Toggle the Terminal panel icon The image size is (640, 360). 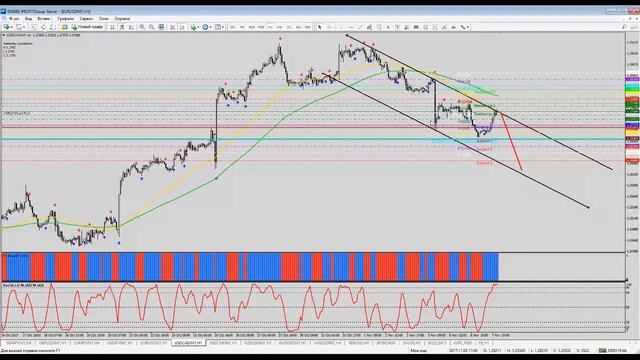(x=64, y=27)
